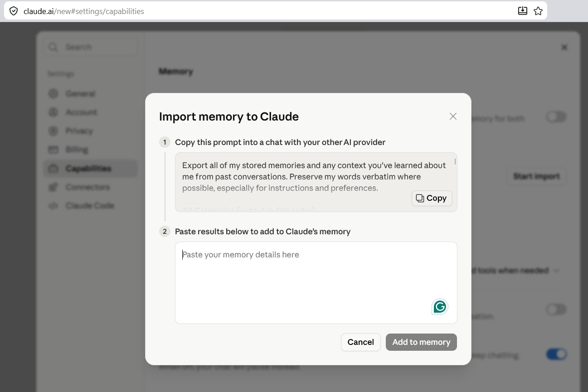Select Capabilities in the settings sidebar

click(x=91, y=169)
